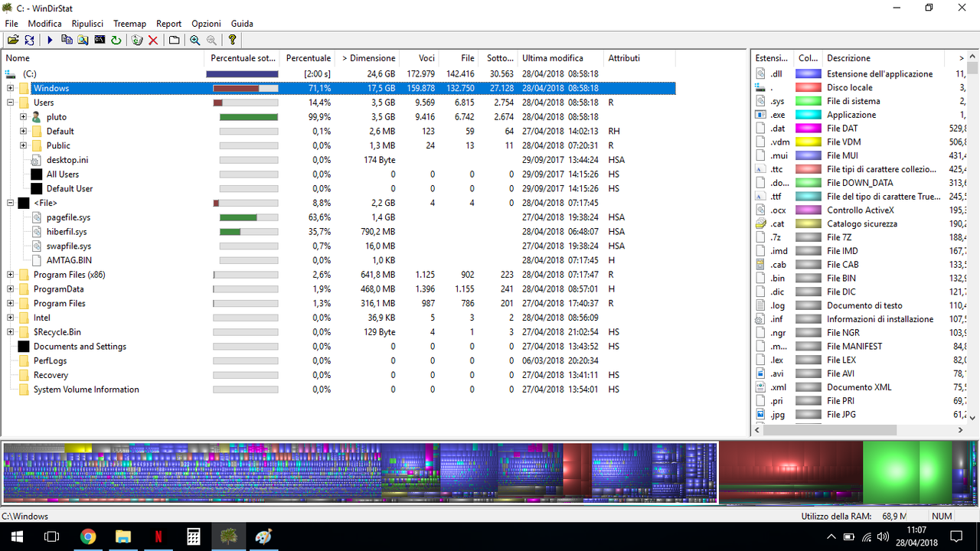Select the desktop.ini file row
The image size is (980, 551).
click(338, 160)
